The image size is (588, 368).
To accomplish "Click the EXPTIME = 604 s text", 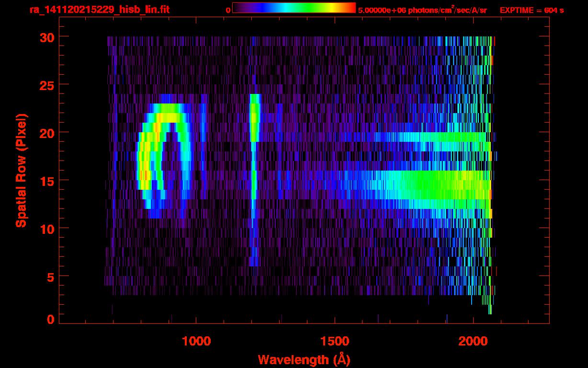I will 531,10.
